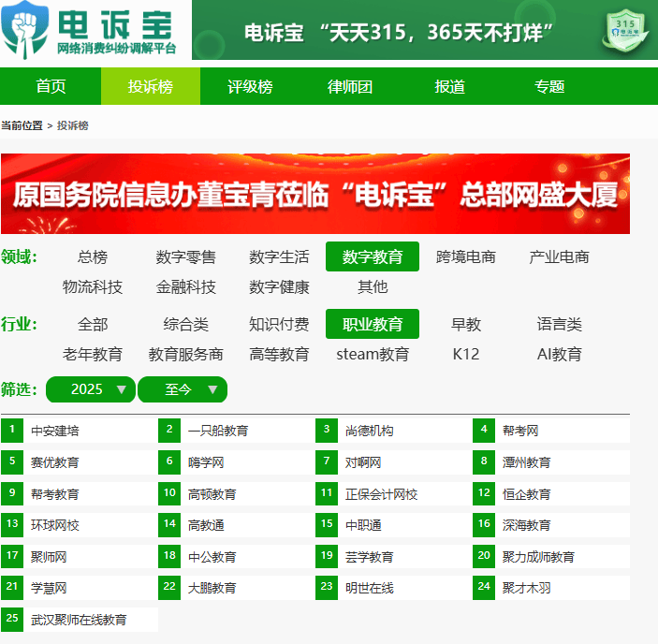Click the red 董宝青 visit banner
The width and height of the screenshot is (658, 644).
pos(314,194)
